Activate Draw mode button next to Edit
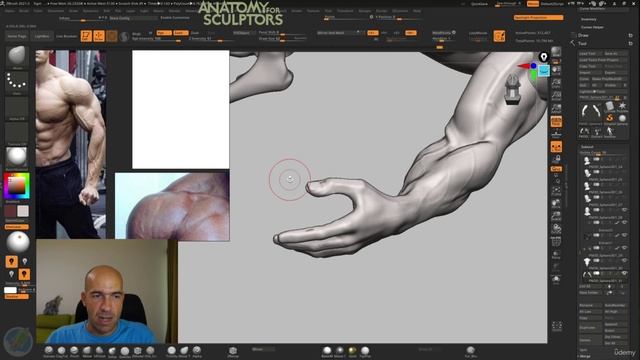 click(99, 36)
